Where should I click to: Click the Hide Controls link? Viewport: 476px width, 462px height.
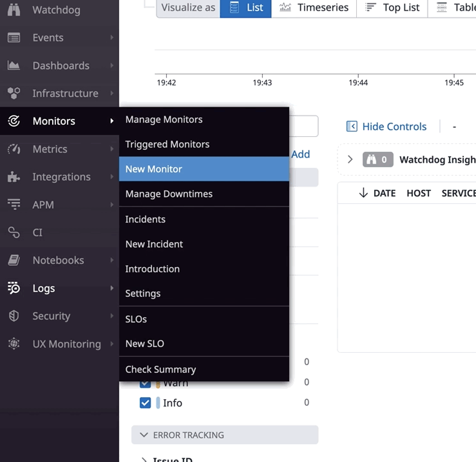click(394, 126)
